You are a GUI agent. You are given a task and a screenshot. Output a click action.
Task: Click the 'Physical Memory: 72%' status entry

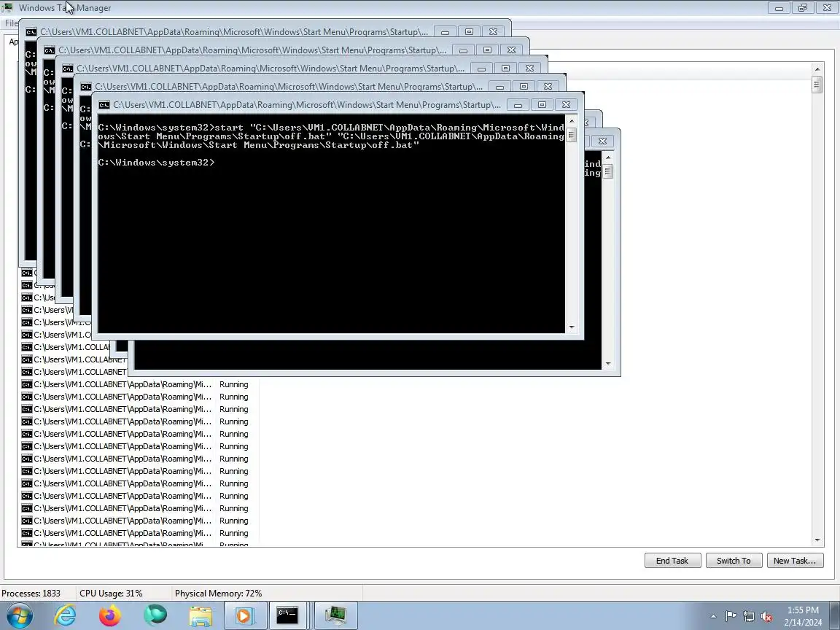tap(218, 593)
